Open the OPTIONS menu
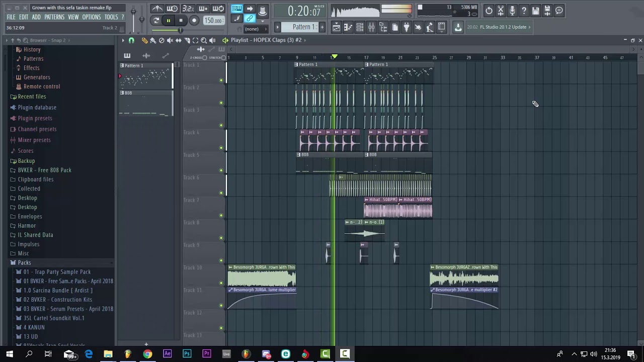The width and height of the screenshot is (644, 362). tap(92, 17)
